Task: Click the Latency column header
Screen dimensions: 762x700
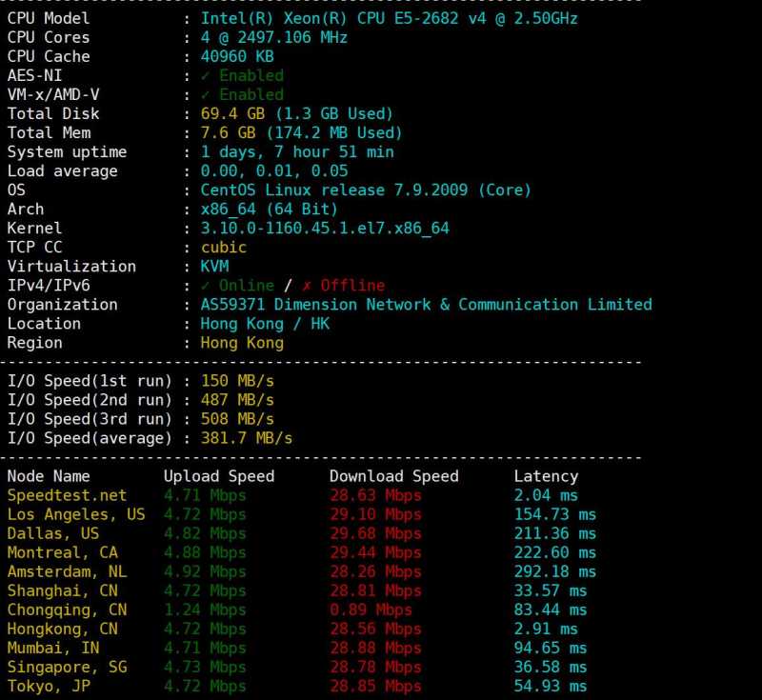Action: coord(545,475)
